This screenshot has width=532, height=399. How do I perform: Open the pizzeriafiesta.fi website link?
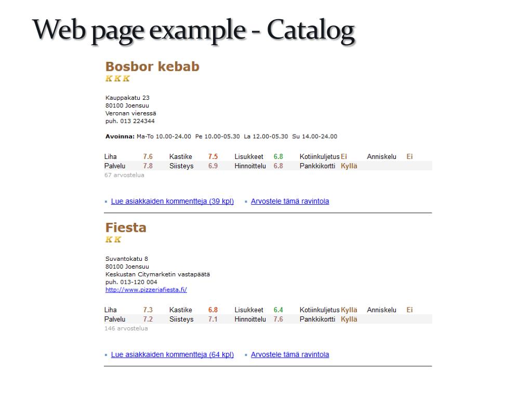[146, 290]
